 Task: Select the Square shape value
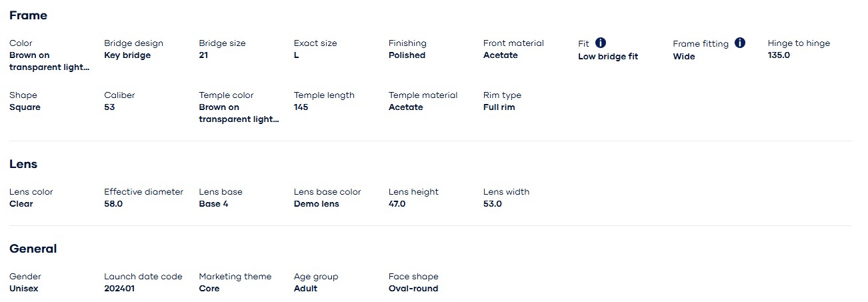pyautogui.click(x=25, y=107)
